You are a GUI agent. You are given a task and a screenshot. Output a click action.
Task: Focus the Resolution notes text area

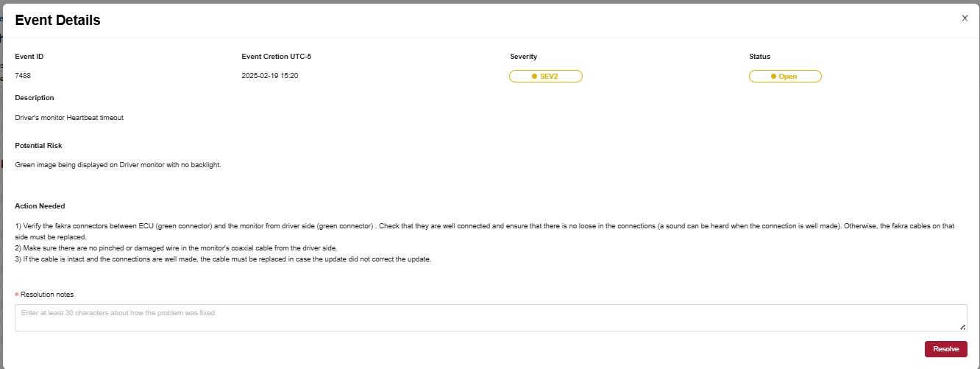(491, 317)
